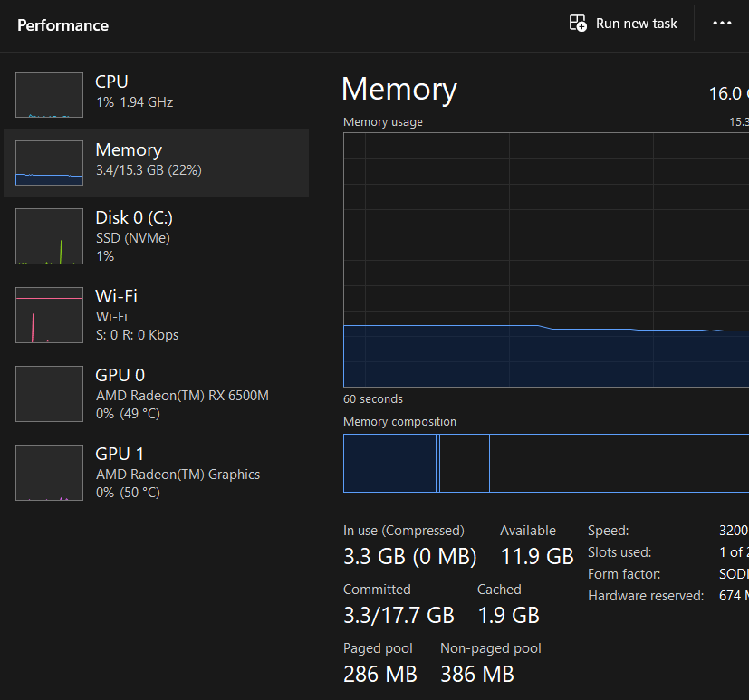
Task: Click the GPU 1 mini graph thumbnail
Action: click(49, 472)
